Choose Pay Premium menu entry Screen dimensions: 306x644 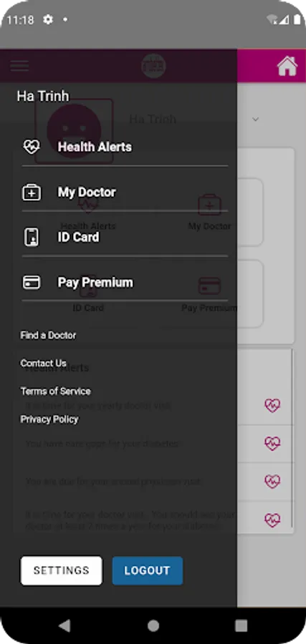(125, 283)
